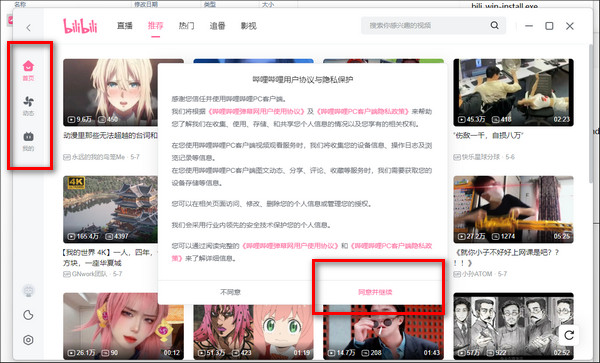Select the 推荐 tab

coord(155,26)
